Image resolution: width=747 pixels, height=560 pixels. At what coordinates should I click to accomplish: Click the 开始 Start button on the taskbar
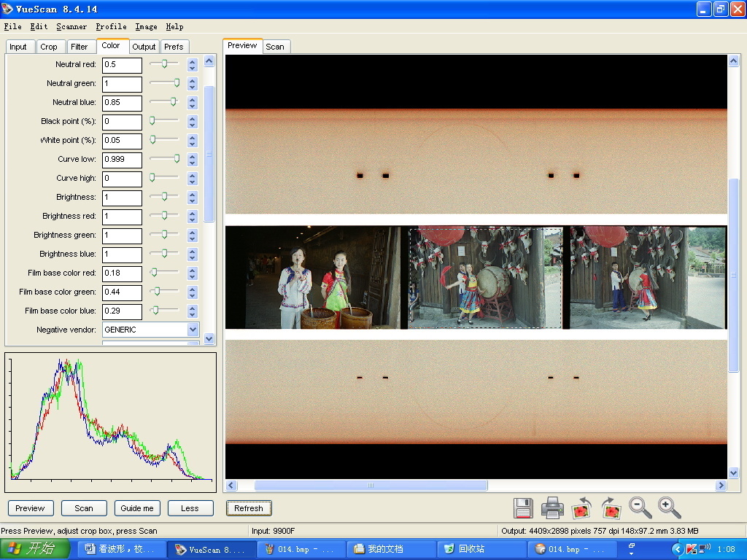35,549
